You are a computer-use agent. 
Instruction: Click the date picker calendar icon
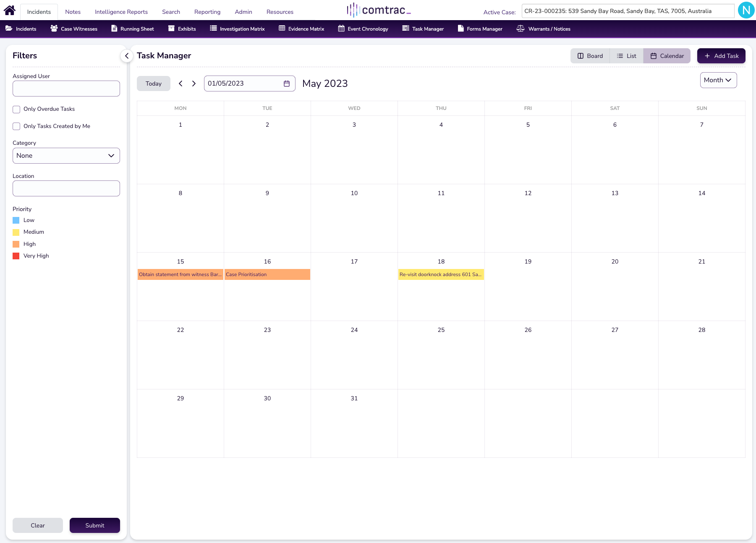[x=287, y=84]
